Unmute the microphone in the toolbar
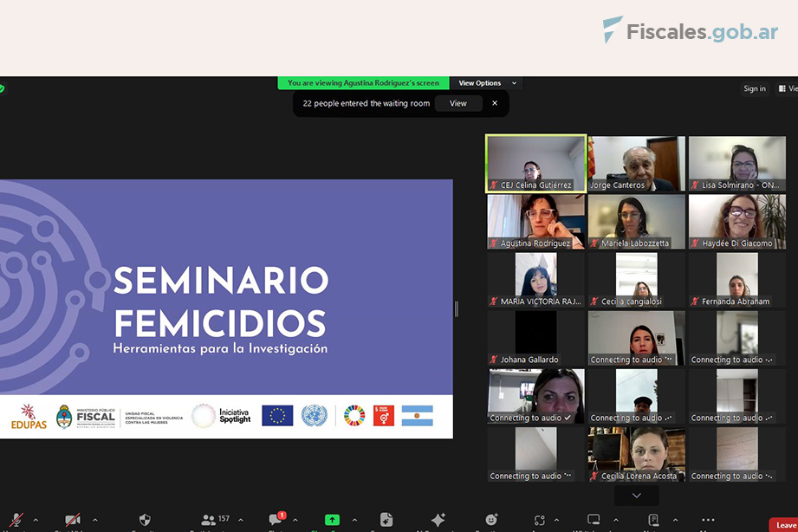Screen dimensions: 798x532 (16, 520)
